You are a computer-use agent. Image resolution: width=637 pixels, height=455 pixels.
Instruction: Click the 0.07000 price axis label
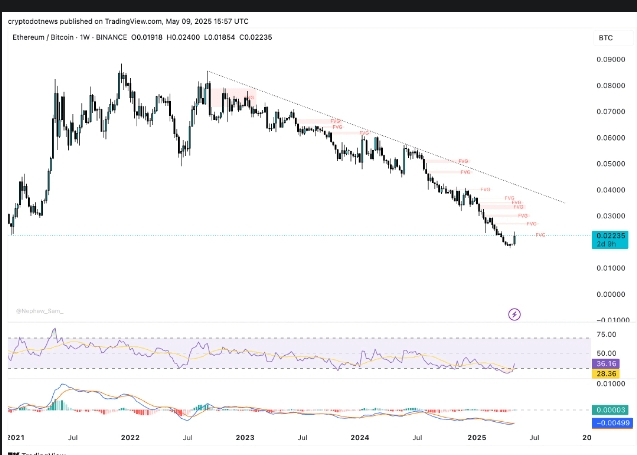pos(611,111)
